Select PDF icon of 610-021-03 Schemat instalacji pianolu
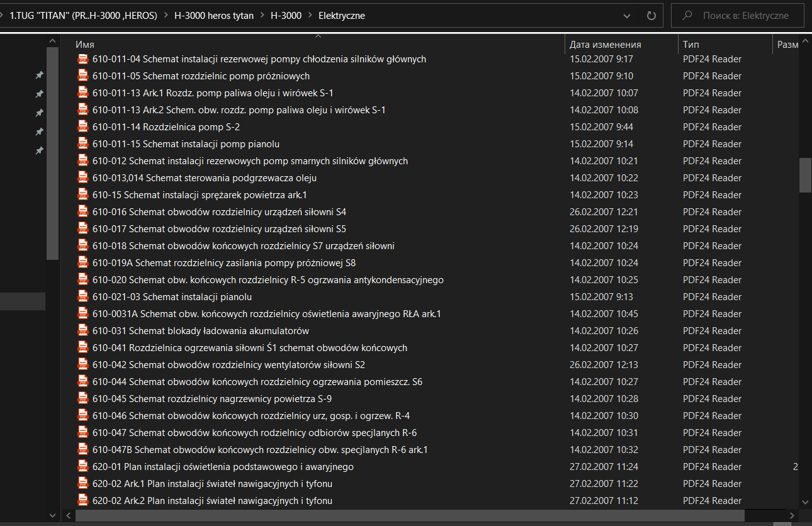This screenshot has height=526, width=812. pyautogui.click(x=82, y=297)
